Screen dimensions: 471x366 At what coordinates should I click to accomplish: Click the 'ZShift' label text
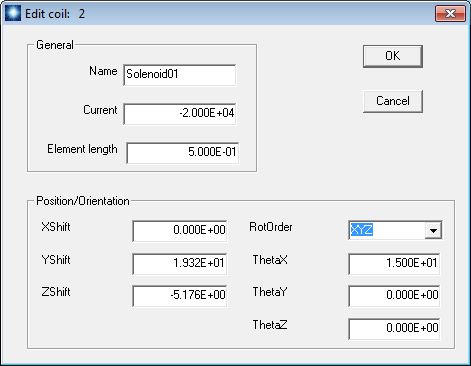point(56,292)
